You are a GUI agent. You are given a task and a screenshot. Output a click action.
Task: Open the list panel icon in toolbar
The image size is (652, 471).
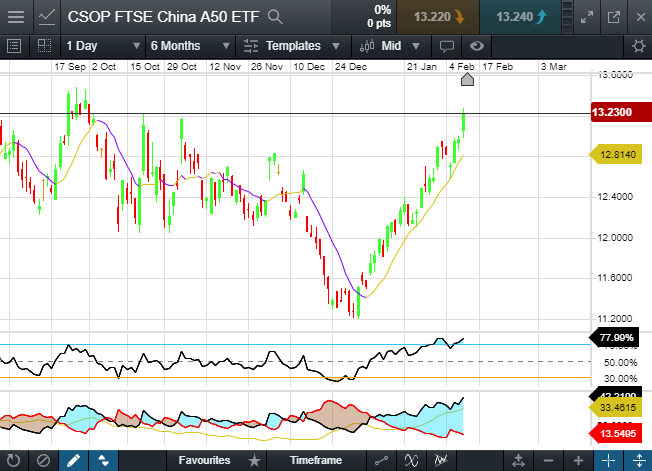coord(14,46)
